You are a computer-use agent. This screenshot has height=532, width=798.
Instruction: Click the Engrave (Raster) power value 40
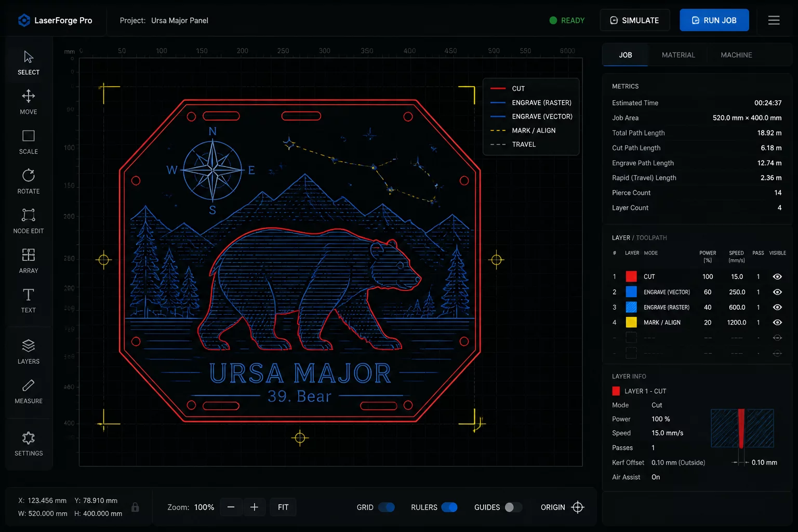pyautogui.click(x=708, y=307)
